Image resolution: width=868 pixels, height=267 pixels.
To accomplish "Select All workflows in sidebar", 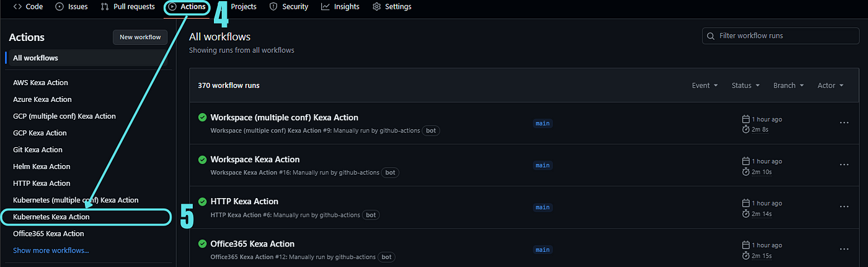I will [87, 58].
